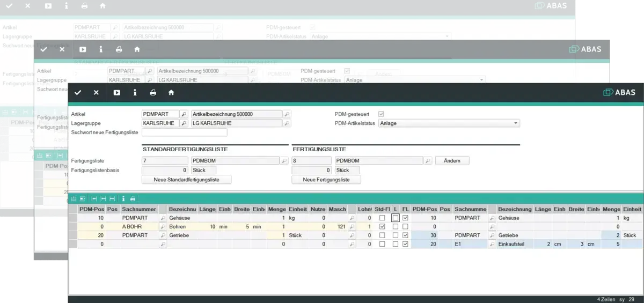
Task: Click info icon in the teal table toolbar
Action: click(123, 198)
